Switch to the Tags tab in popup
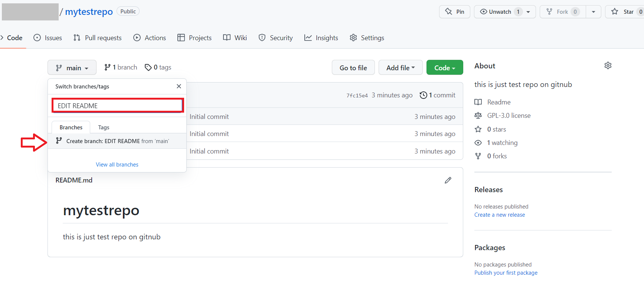 (x=104, y=127)
